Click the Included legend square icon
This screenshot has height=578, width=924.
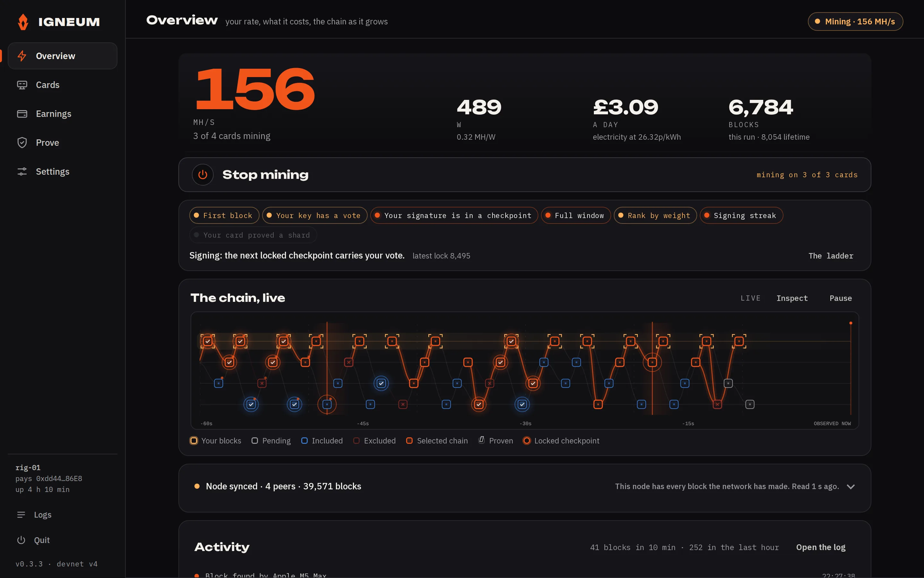304,441
